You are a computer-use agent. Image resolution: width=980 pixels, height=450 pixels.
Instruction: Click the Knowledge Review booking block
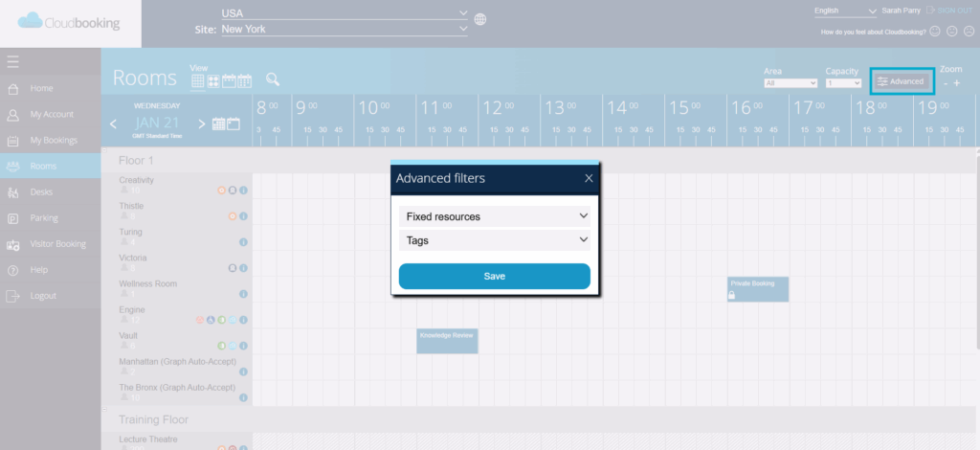tap(447, 341)
